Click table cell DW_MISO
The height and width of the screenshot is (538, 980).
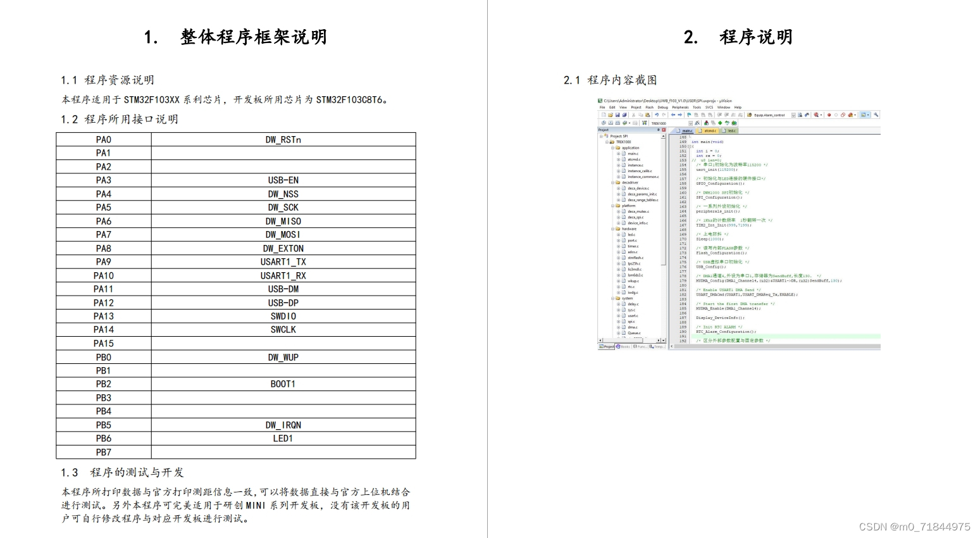click(283, 221)
